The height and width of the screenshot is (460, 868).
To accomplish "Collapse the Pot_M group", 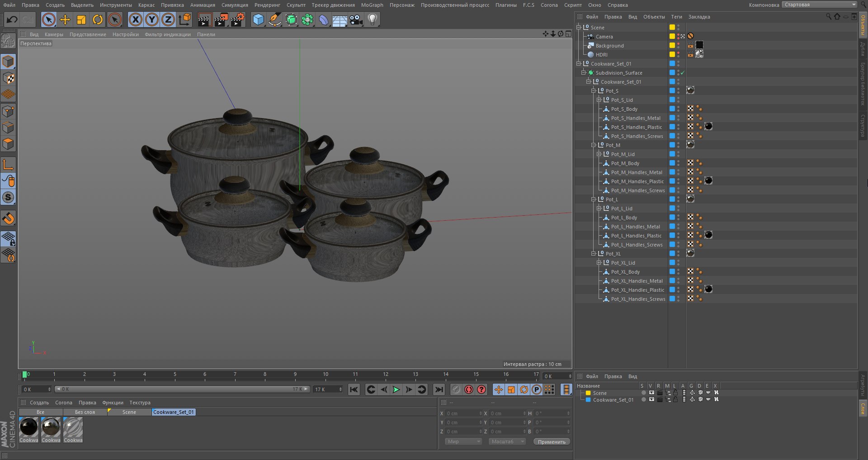I will click(594, 145).
